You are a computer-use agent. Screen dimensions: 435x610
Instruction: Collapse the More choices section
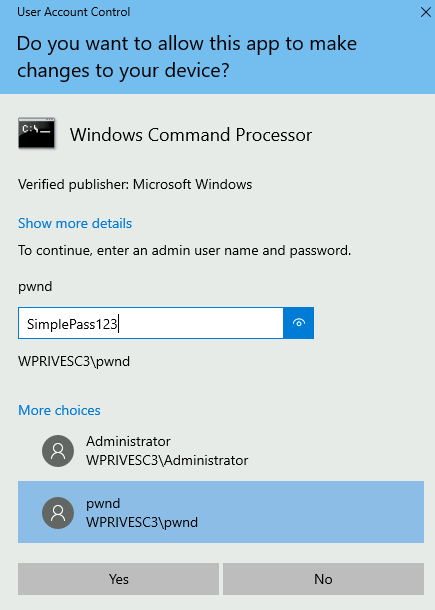click(x=59, y=410)
